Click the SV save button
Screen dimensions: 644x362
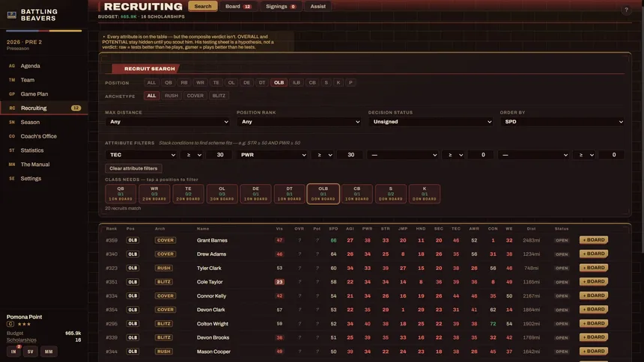pyautogui.click(x=31, y=352)
